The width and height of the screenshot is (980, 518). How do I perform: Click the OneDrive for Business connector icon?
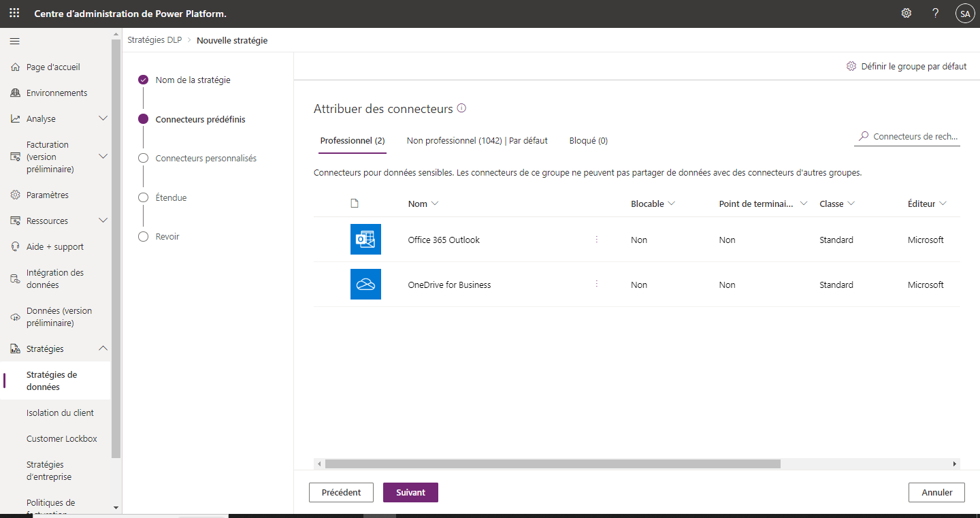pyautogui.click(x=365, y=285)
